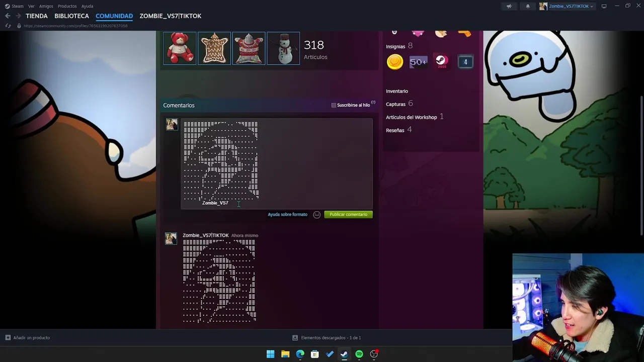
Task: Open the Ayuda menu
Action: [87, 6]
